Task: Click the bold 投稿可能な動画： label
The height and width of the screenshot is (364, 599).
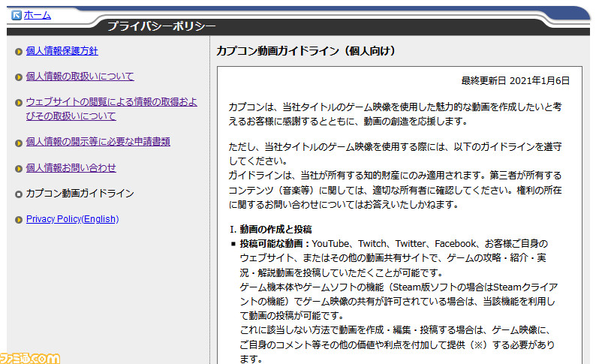Action: 275,244
